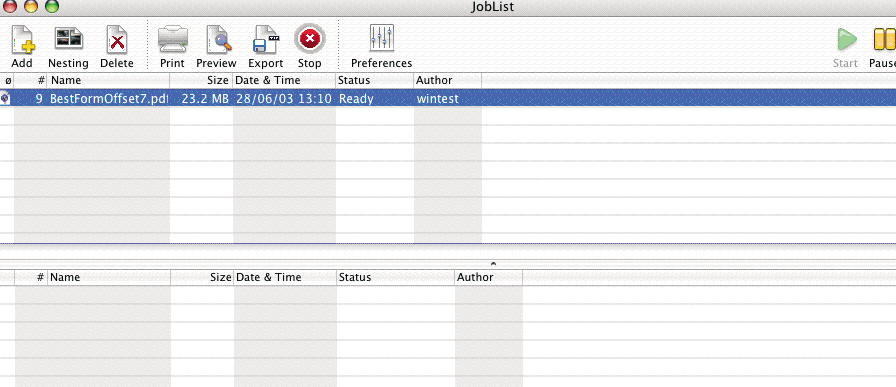
Task: Click the lower list # column header
Action: click(31, 277)
